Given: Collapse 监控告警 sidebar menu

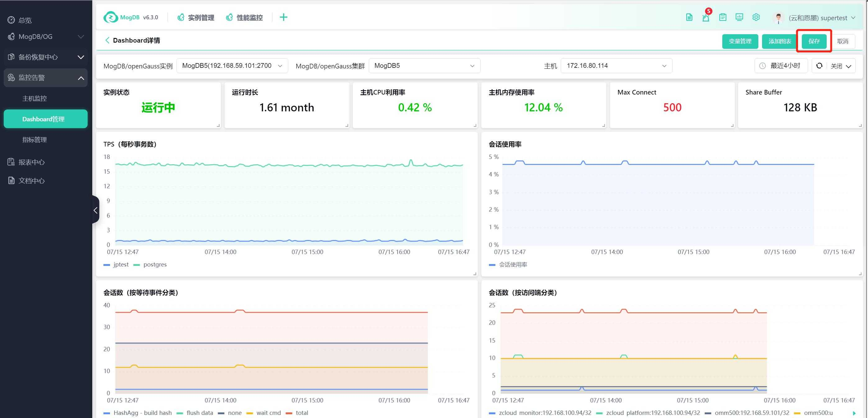Looking at the screenshot, I should pyautogui.click(x=46, y=78).
